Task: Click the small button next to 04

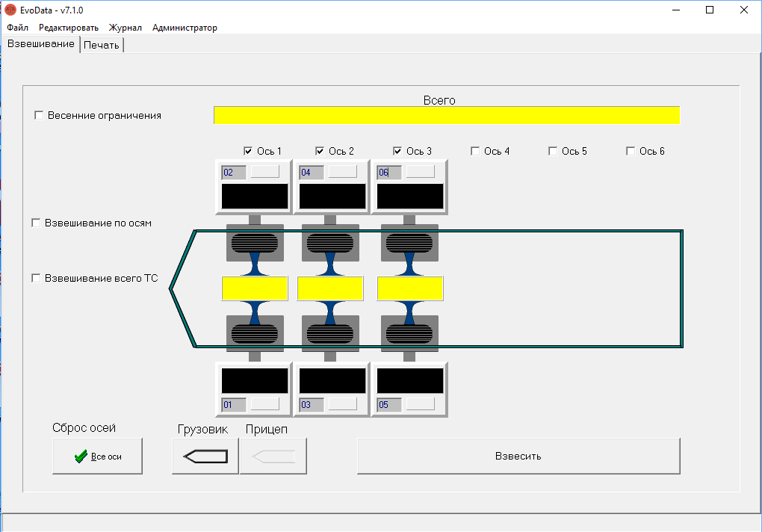Action: (x=343, y=172)
